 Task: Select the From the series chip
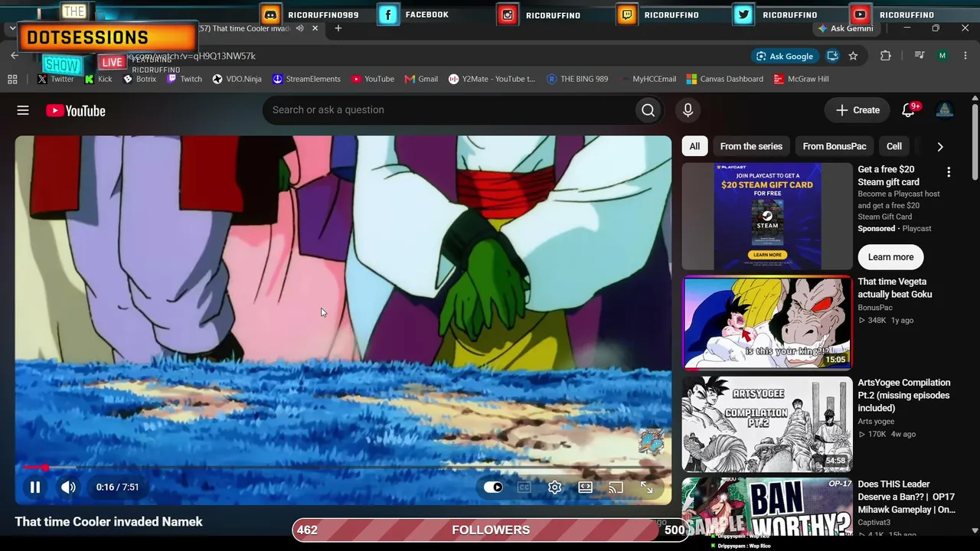(751, 146)
